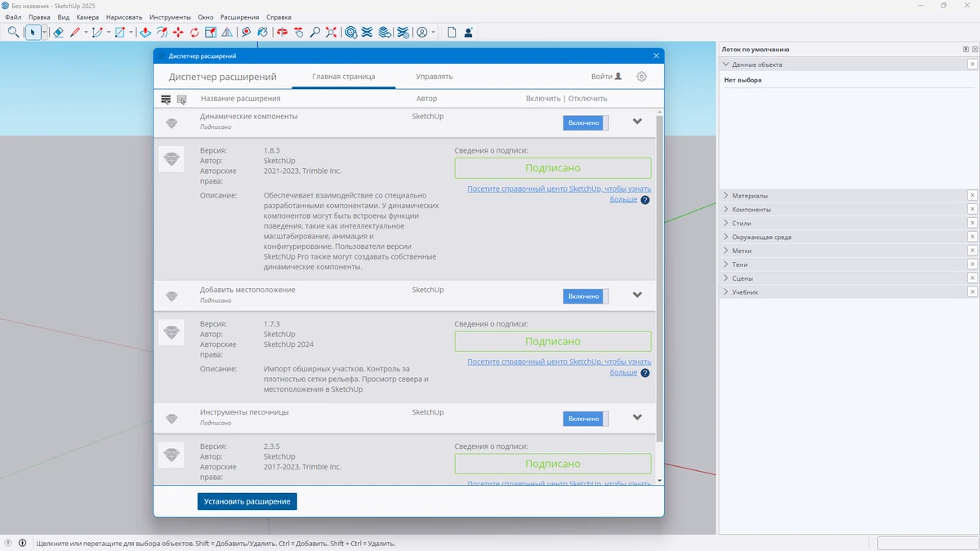Select the Zoom magnifier tool

point(315,33)
